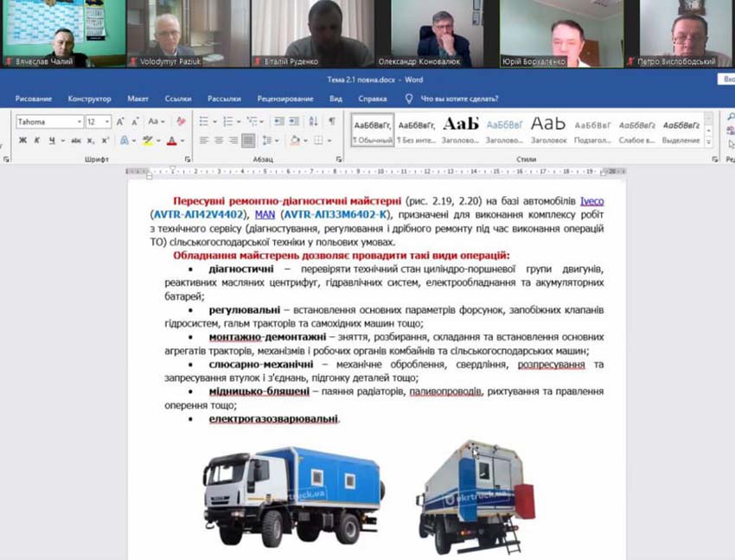
Task: Click the sort A-Z icon
Action: [314, 122]
